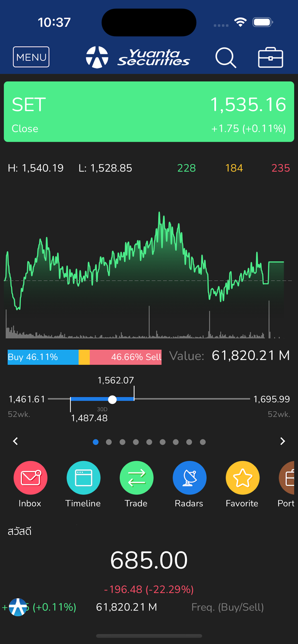
Task: Open the briefcase portfolio icon
Action: pos(270,57)
